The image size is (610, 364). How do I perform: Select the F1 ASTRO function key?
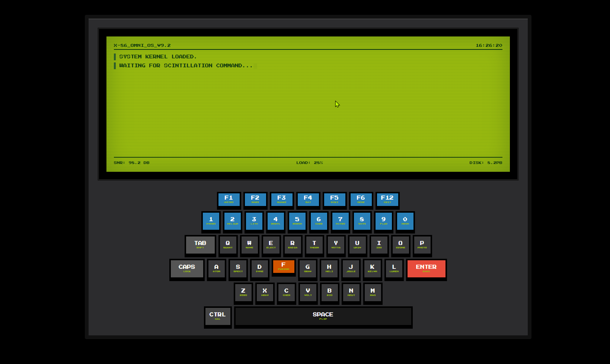coord(229,200)
